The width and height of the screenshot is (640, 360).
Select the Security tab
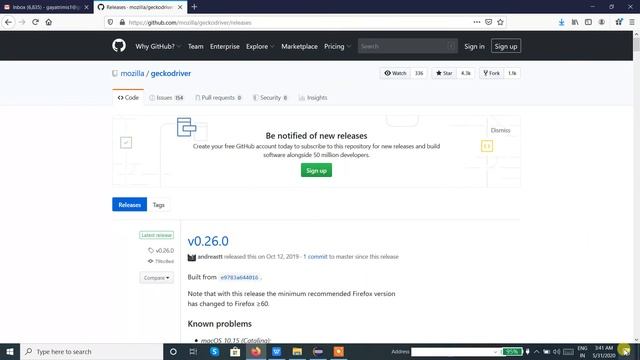coord(270,98)
